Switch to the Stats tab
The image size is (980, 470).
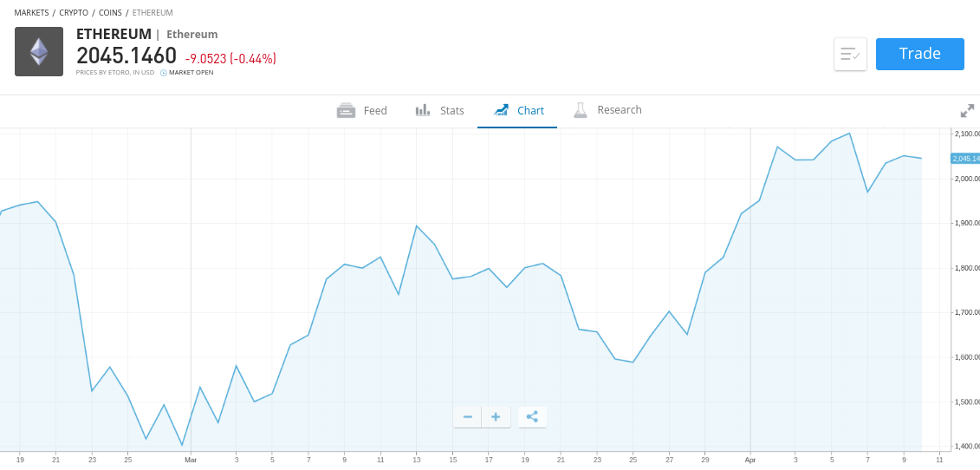(x=439, y=111)
